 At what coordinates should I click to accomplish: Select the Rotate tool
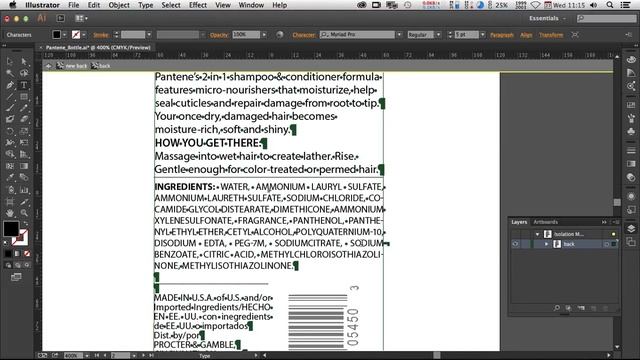9,131
